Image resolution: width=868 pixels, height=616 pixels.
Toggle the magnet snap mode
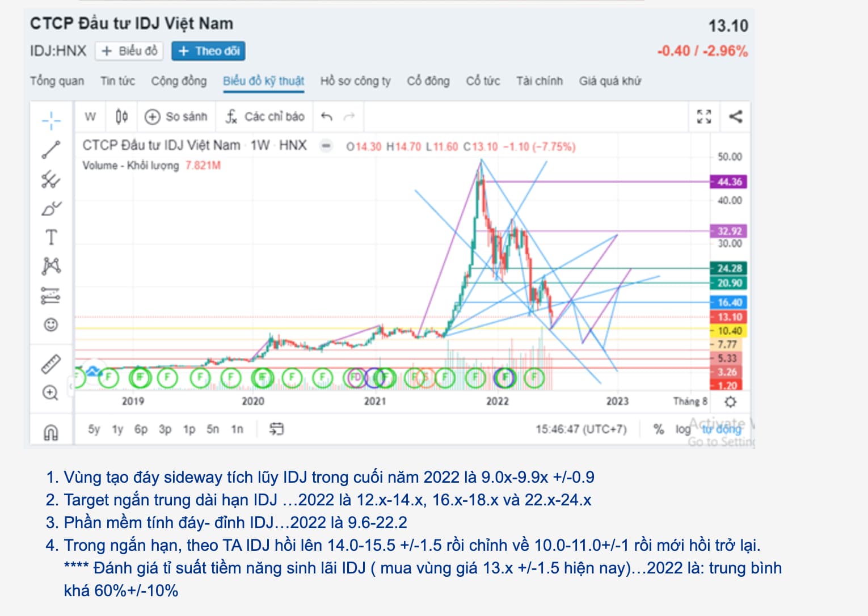pos(51,432)
